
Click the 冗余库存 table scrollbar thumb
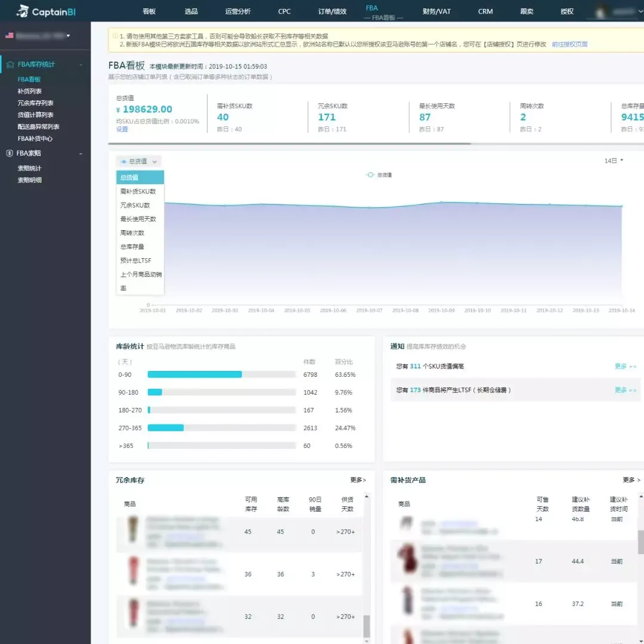click(x=367, y=626)
